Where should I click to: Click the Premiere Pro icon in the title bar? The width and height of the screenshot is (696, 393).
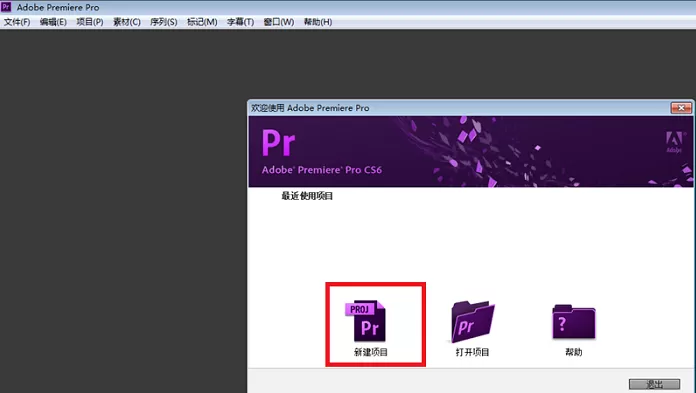[x=6, y=7]
